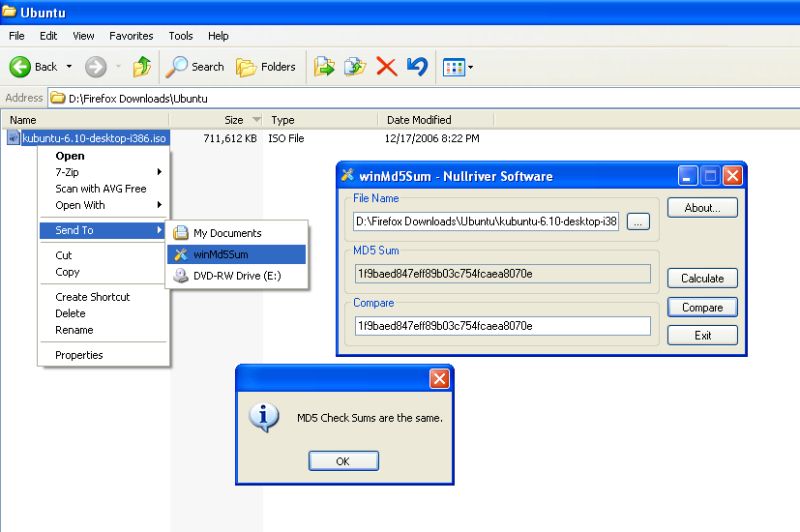
Task: Click the browse '...' file button
Action: 638,222
